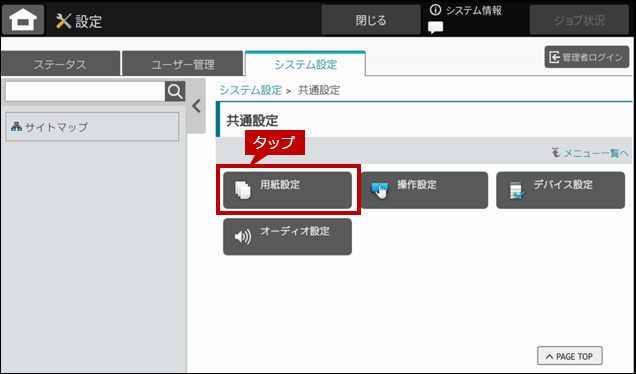Select the システム設定 tab

point(305,64)
